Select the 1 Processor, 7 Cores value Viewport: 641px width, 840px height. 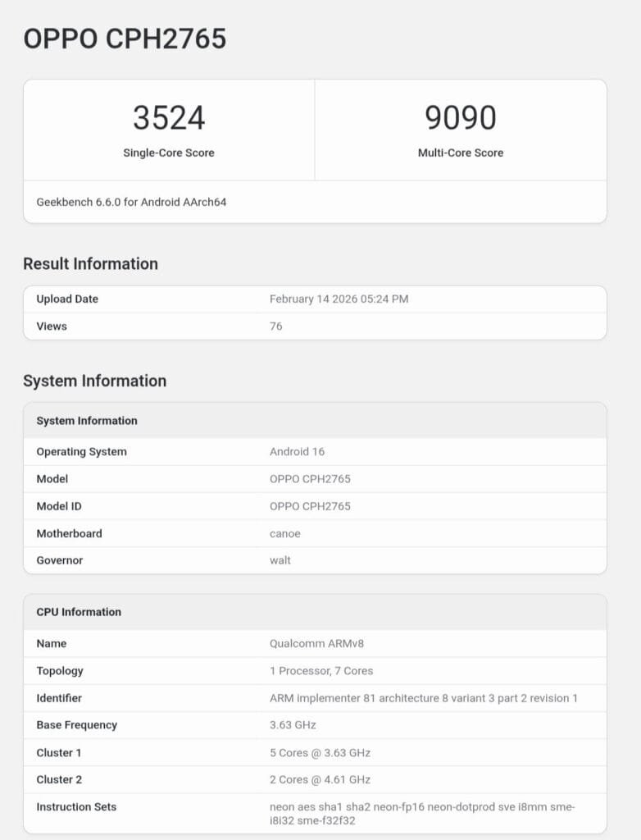click(321, 671)
